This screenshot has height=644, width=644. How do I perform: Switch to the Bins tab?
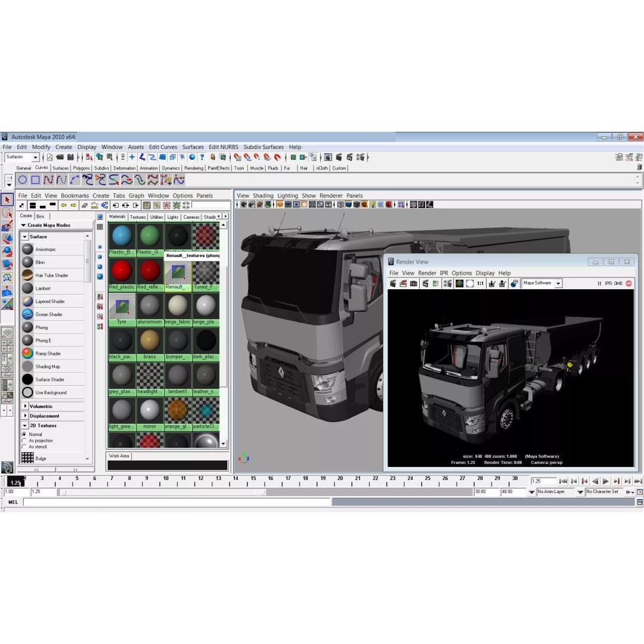[x=41, y=216]
